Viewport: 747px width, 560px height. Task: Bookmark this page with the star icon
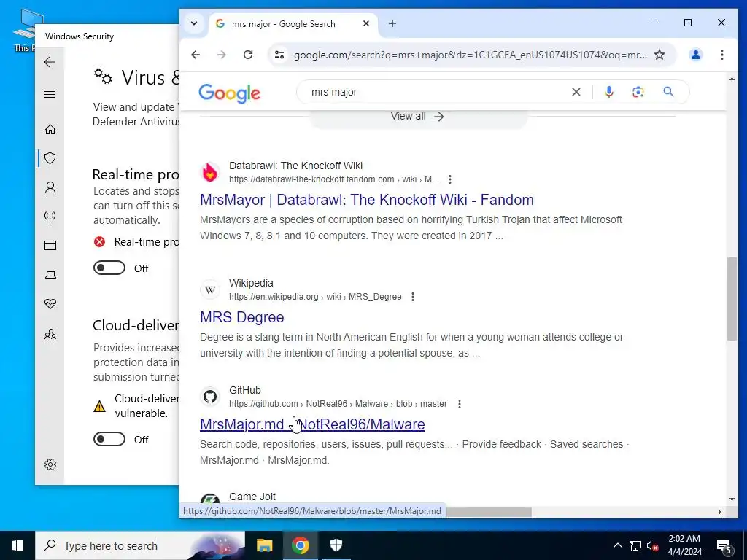659,55
